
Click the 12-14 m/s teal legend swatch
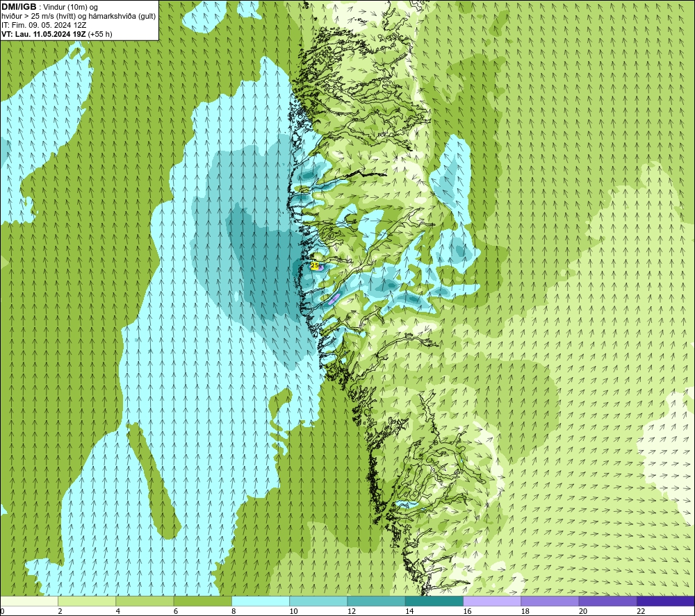[x=376, y=601]
